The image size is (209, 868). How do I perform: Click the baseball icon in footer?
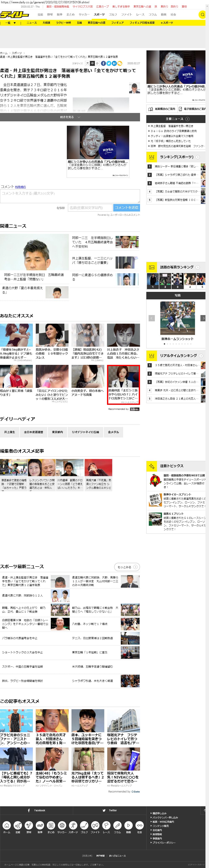29,825
